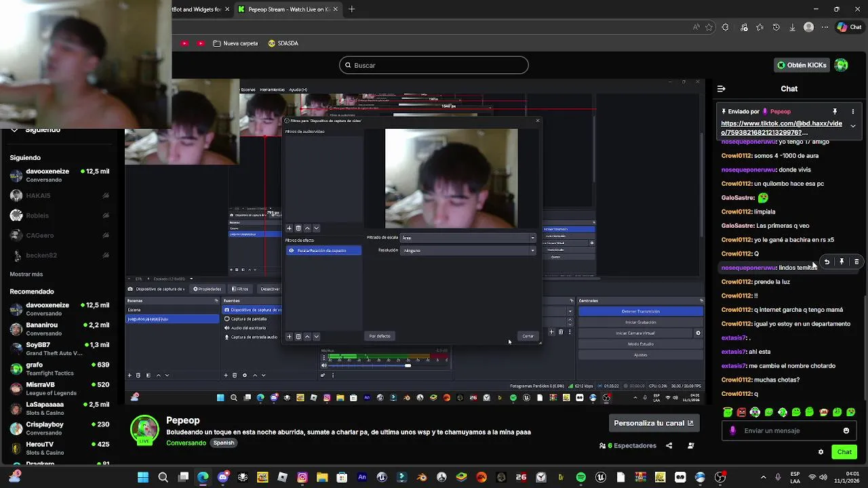
Task: Send message with green Chat button
Action: point(844,452)
